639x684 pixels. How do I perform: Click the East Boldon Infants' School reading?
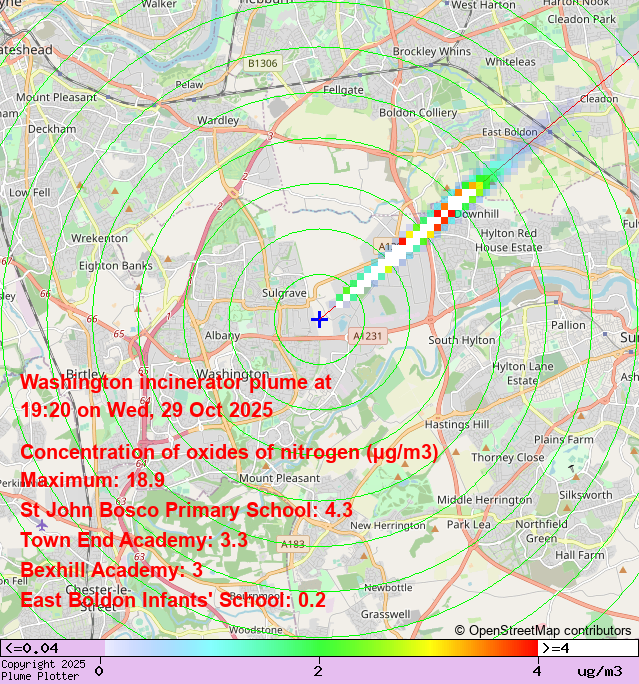tap(173, 600)
